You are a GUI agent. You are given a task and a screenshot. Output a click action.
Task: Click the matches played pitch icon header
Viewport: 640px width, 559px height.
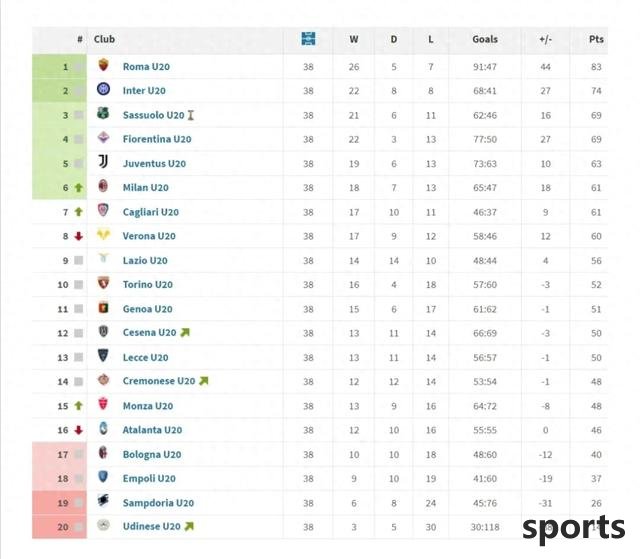point(308,39)
